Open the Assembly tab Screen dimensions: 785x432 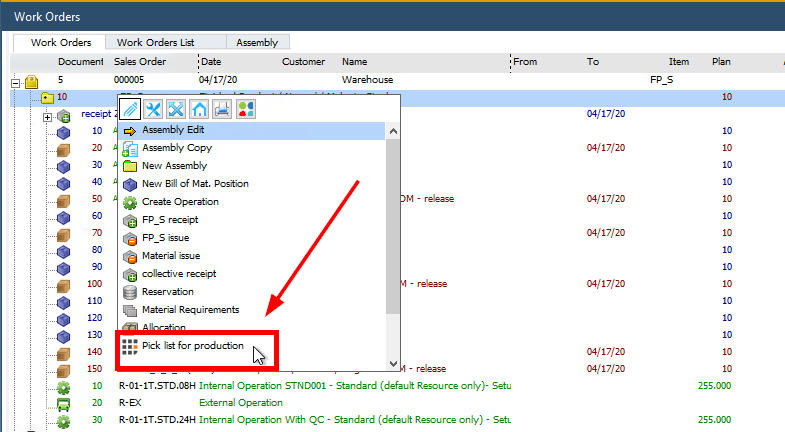tap(257, 42)
